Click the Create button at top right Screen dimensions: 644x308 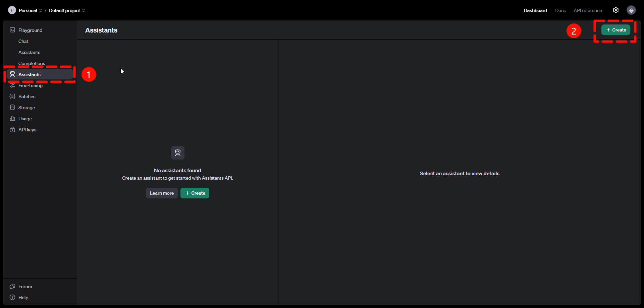click(616, 29)
